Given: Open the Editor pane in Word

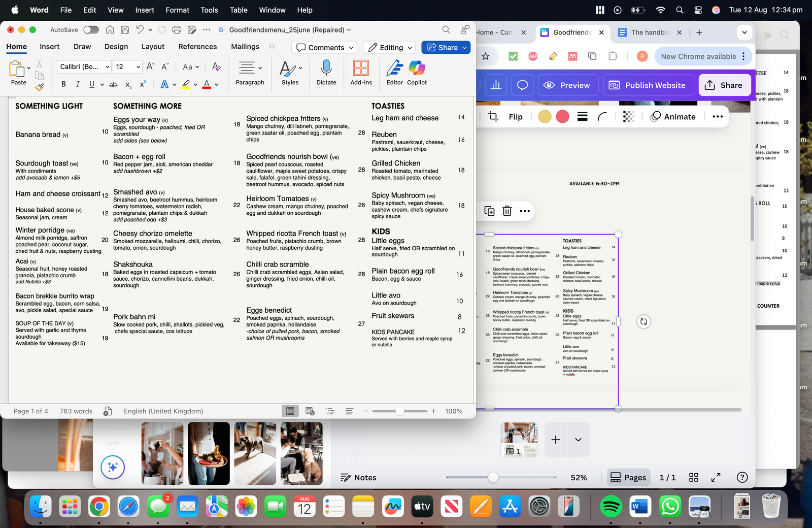Looking at the screenshot, I should pyautogui.click(x=394, y=72).
